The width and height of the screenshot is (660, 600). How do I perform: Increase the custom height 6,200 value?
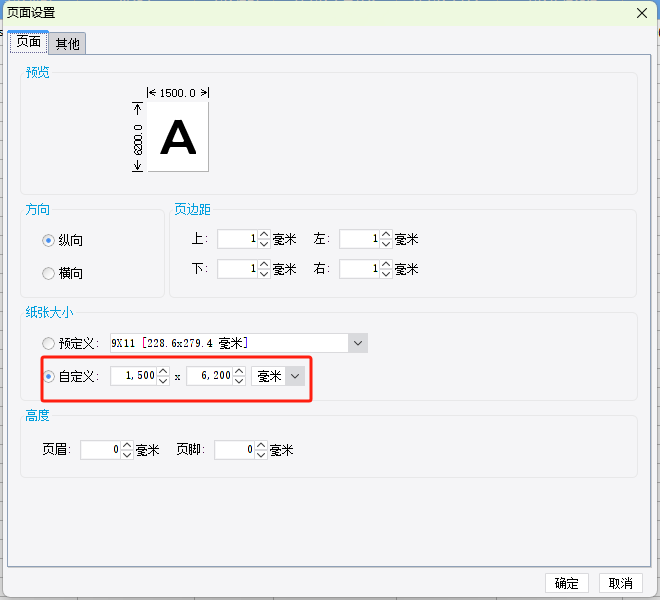click(x=239, y=371)
